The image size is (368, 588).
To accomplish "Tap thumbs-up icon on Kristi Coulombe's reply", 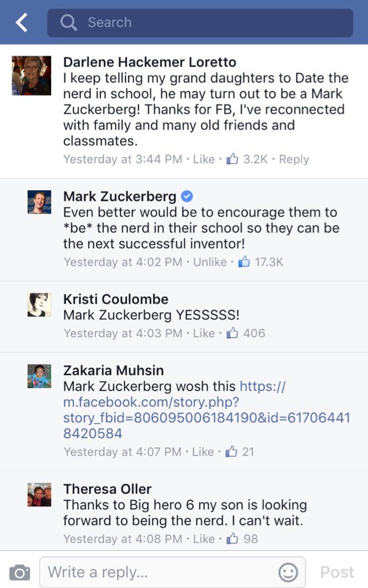I will 233,333.
